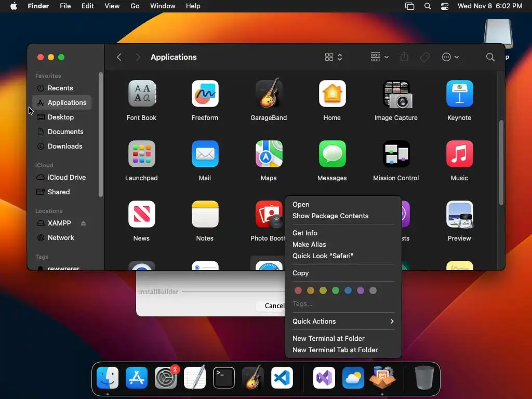This screenshot has width=532, height=399.
Task: Open Shared in the sidebar
Action: [x=62, y=192]
